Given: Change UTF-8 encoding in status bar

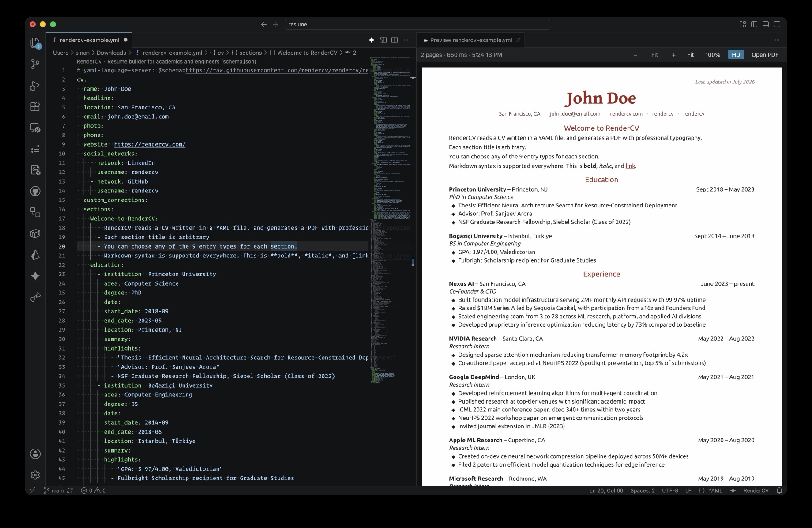Looking at the screenshot, I should tap(670, 490).
